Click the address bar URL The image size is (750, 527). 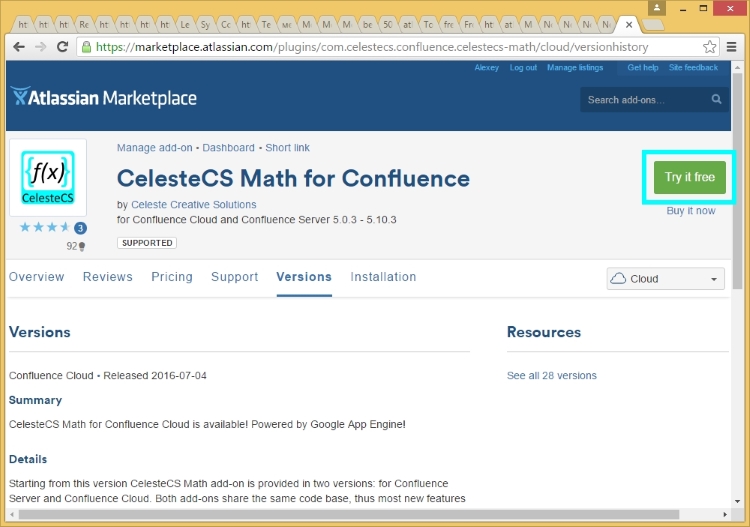coord(372,47)
